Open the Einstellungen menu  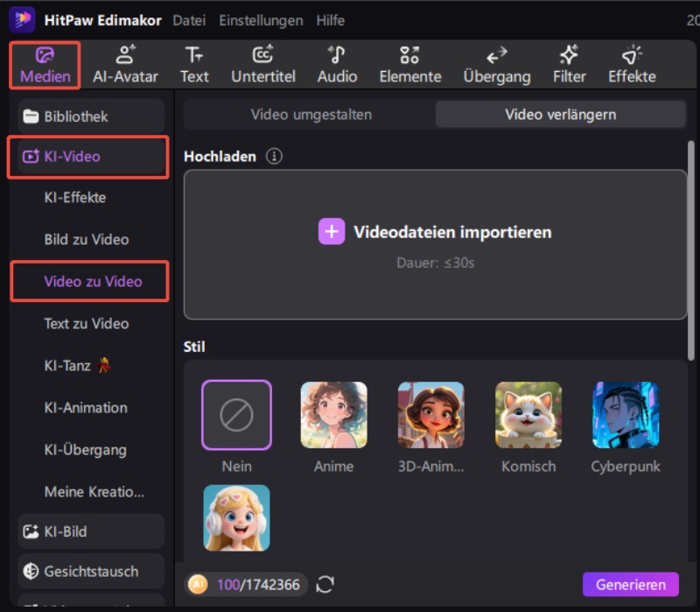(x=261, y=20)
